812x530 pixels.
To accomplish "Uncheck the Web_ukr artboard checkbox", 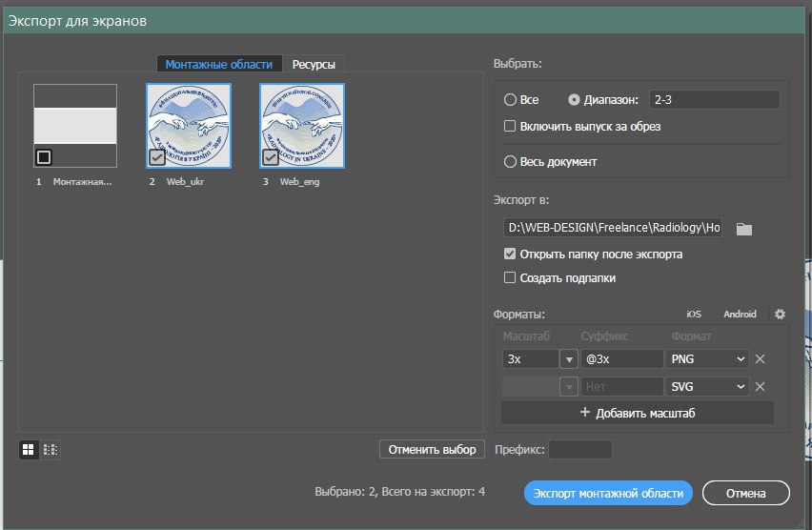I will (x=157, y=157).
